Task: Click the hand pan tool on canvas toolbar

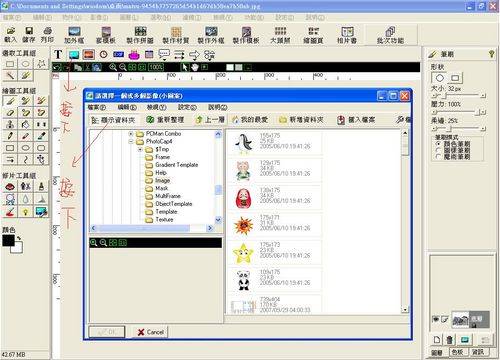Action: pyautogui.click(x=194, y=67)
